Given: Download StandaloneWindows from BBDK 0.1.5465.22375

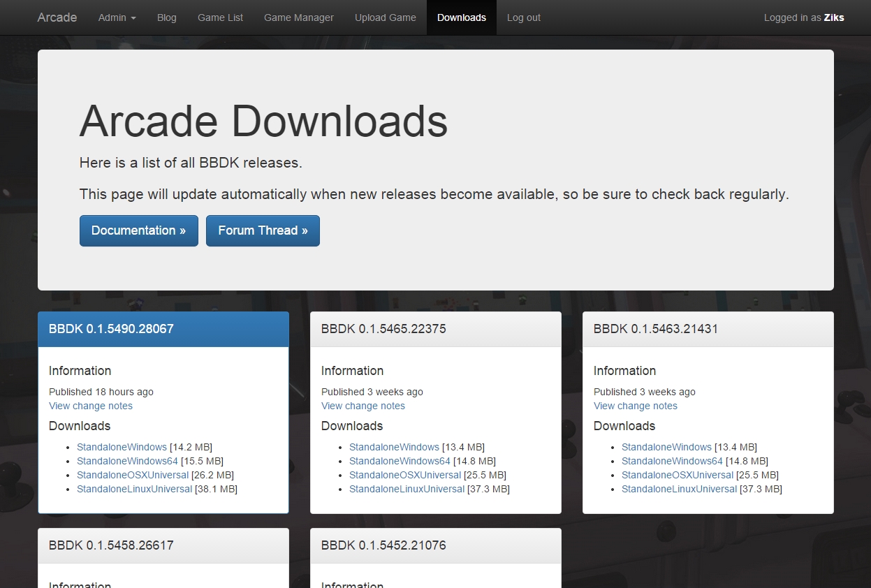Looking at the screenshot, I should [395, 447].
